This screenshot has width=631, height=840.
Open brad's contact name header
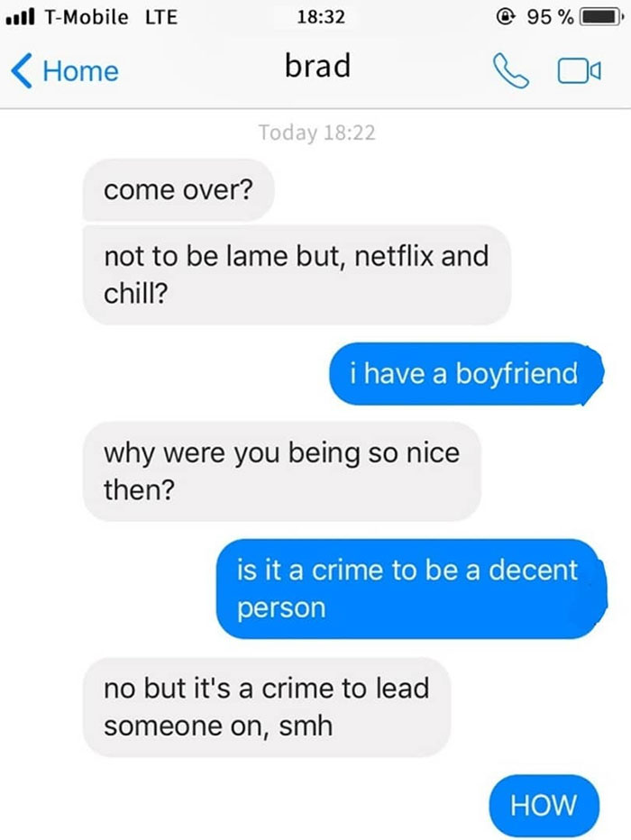[x=317, y=66]
